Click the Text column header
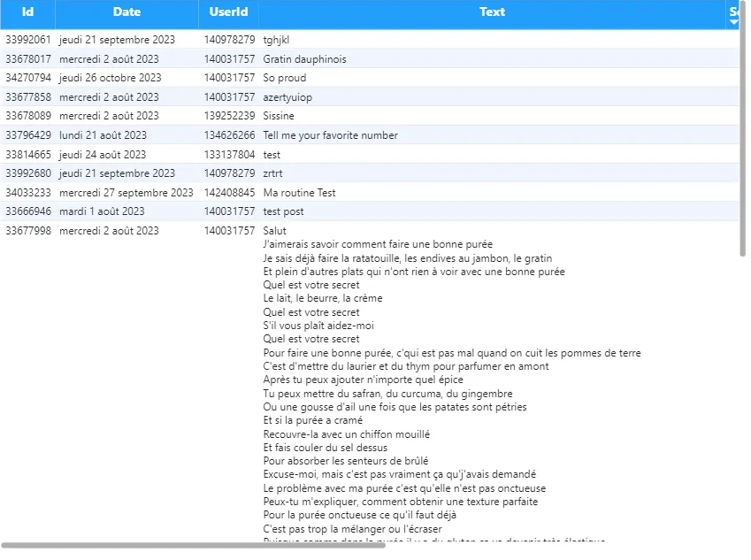 pyautogui.click(x=492, y=12)
